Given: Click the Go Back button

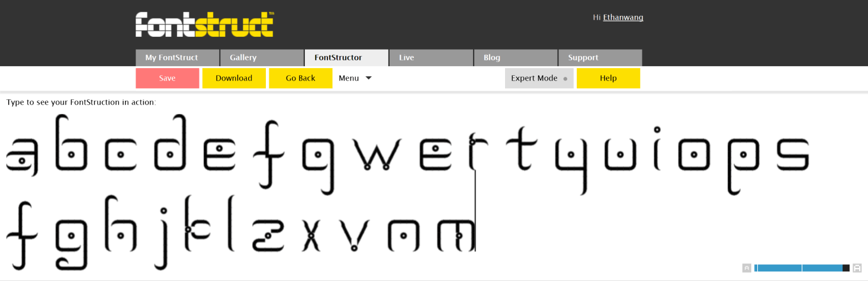Looking at the screenshot, I should click(300, 78).
